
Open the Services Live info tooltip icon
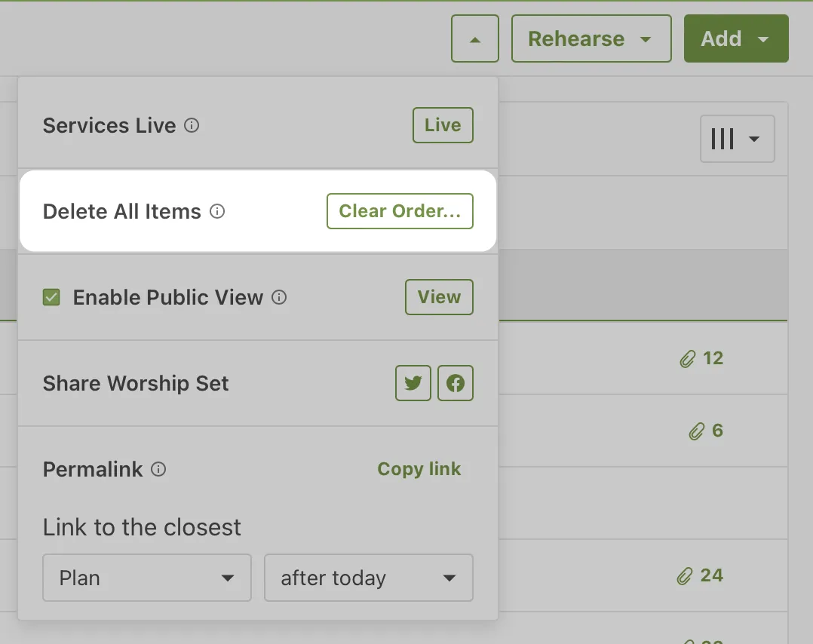point(192,126)
